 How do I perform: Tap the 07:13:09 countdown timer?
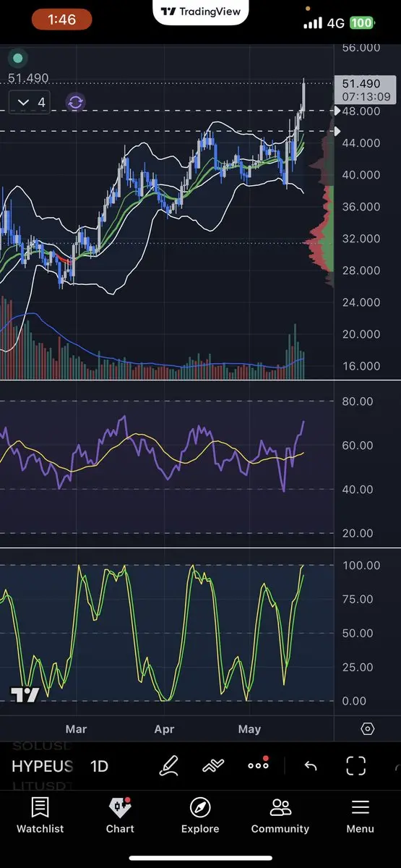pos(366,96)
